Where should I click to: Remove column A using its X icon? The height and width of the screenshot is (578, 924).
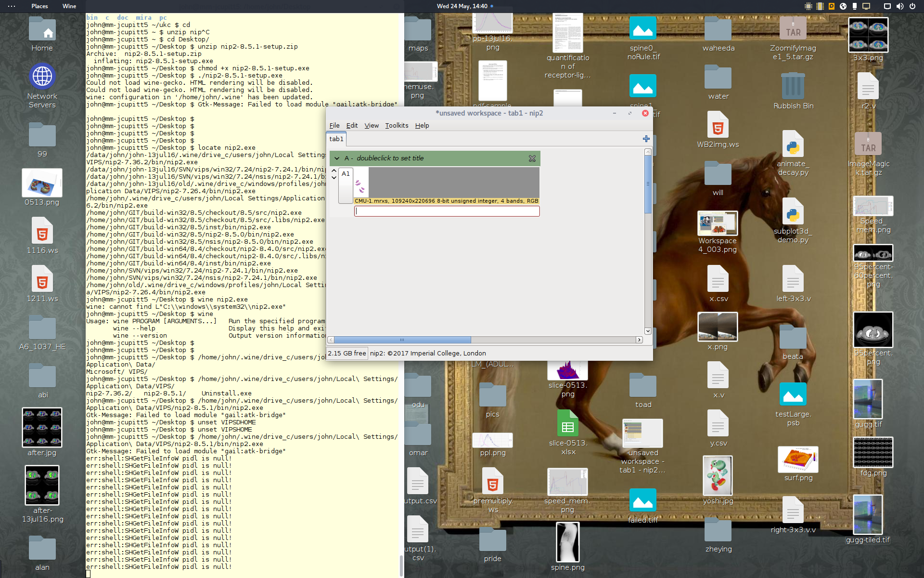tap(532, 158)
